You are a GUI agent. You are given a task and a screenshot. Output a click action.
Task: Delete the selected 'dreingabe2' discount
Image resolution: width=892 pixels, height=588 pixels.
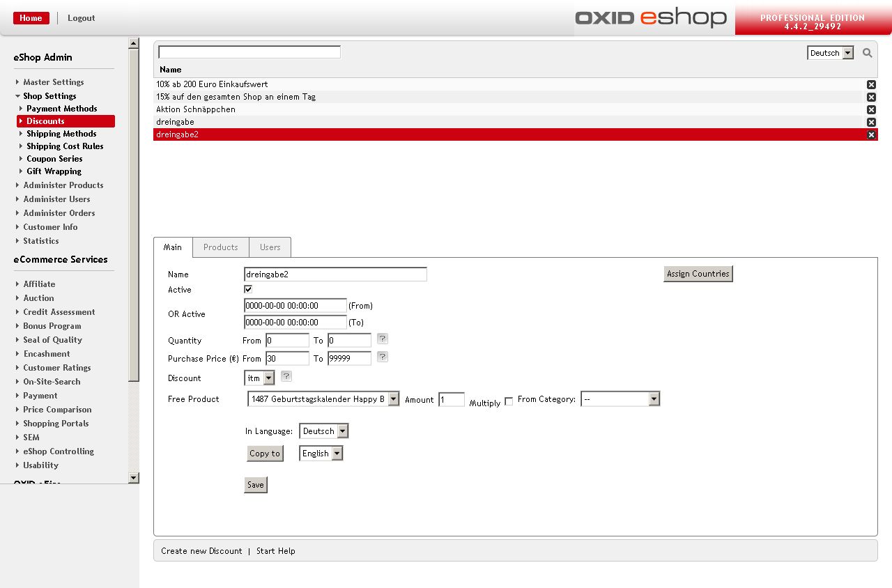tap(871, 134)
